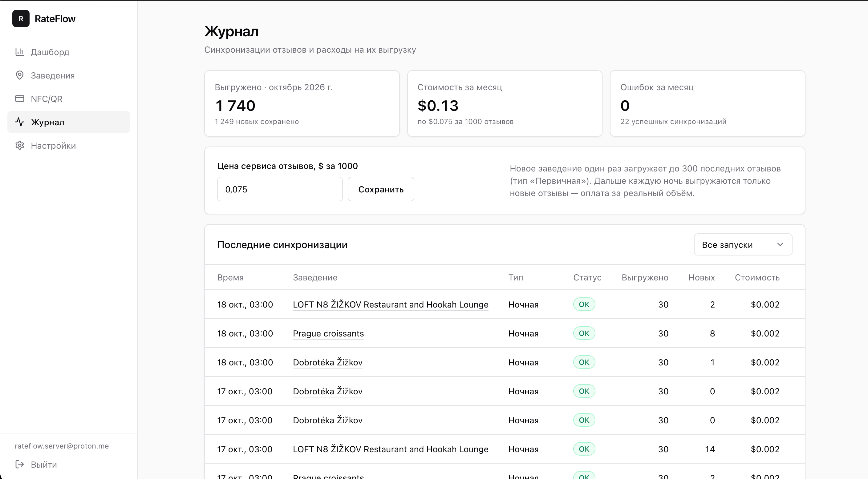868x479 pixels.
Task: Click the Журнал activity pulse icon
Action: (x=19, y=122)
